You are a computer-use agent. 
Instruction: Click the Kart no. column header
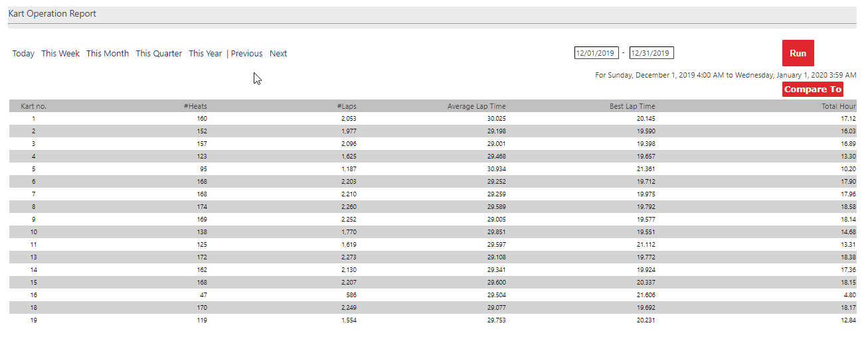tap(34, 106)
